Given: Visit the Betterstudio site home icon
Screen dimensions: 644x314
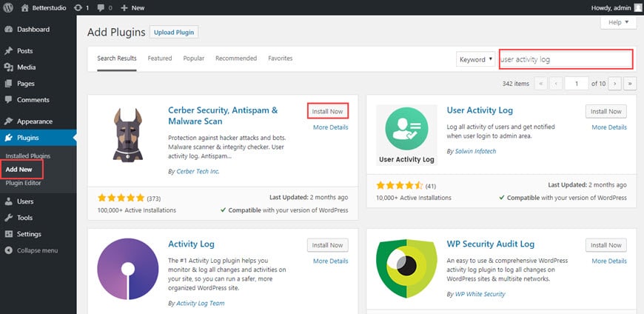Looking at the screenshot, I should [25, 8].
